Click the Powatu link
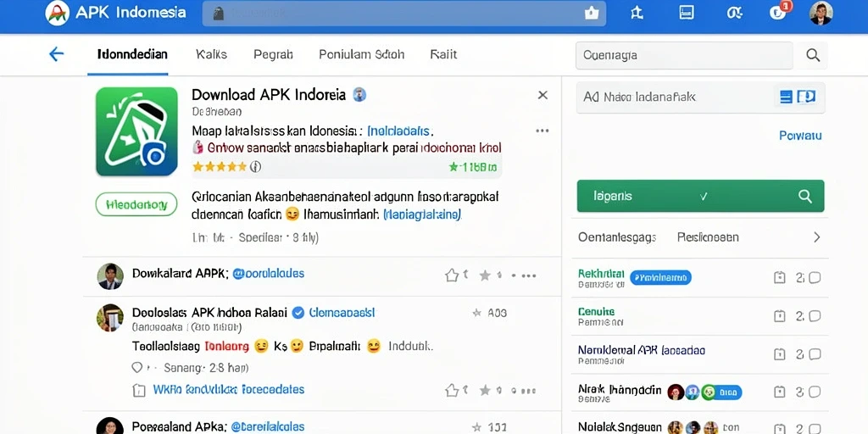The image size is (868, 434). [800, 136]
